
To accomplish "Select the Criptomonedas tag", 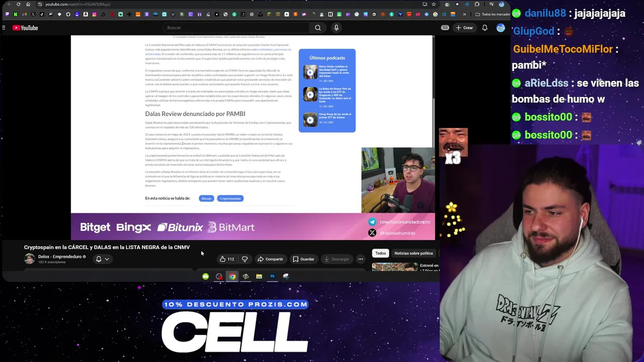I will pyautogui.click(x=230, y=198).
